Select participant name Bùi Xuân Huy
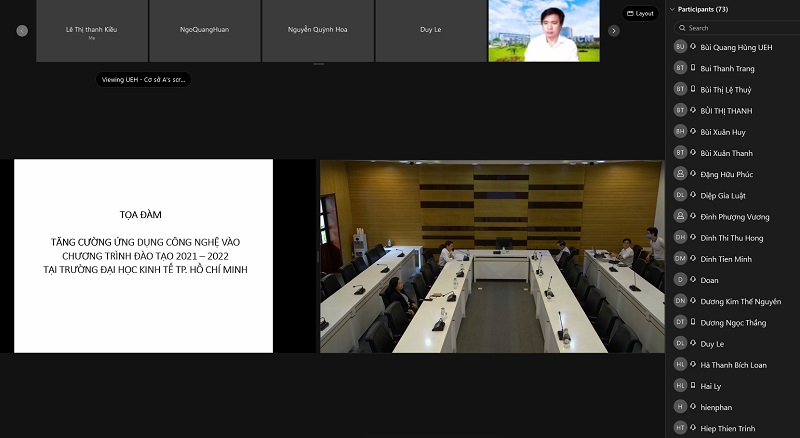Image resolution: width=800 pixels, height=438 pixels. pos(722,132)
